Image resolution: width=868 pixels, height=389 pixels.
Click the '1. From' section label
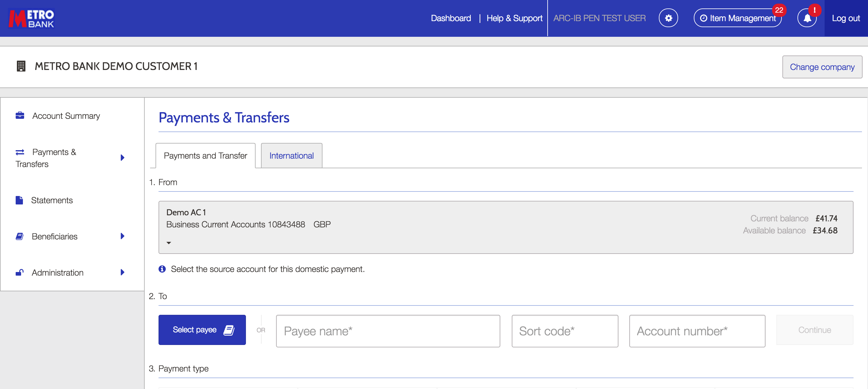click(163, 182)
